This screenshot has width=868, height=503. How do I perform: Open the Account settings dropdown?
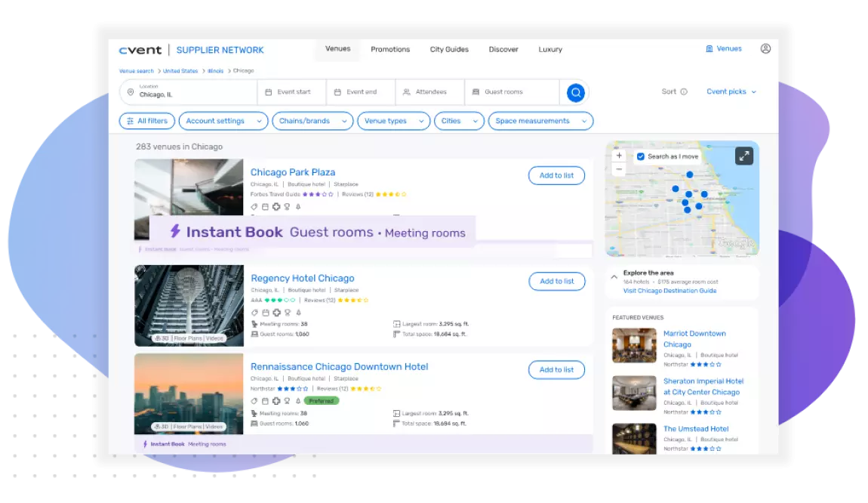(x=223, y=121)
